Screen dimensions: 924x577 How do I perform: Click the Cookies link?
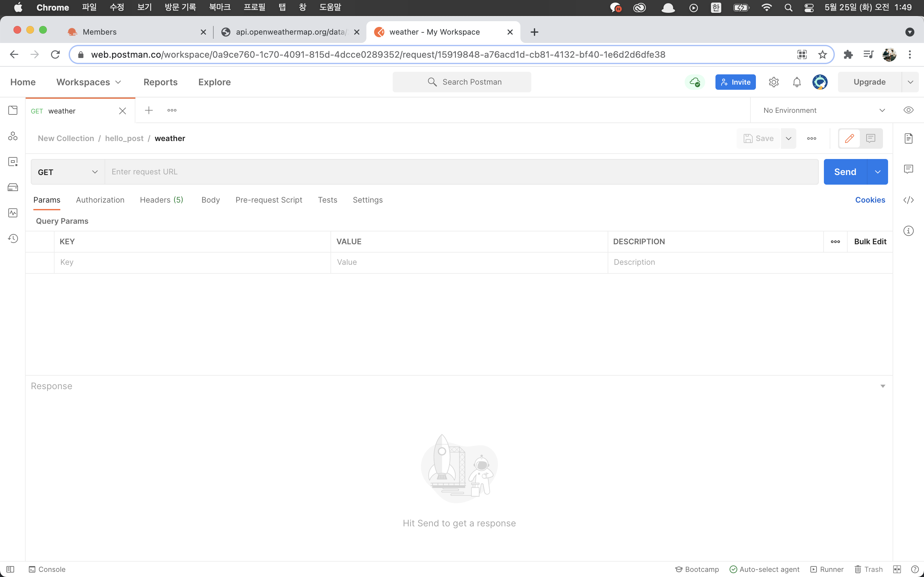(x=870, y=200)
